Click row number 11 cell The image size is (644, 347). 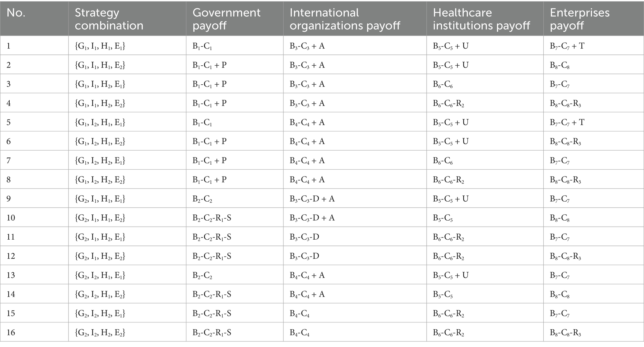point(11,237)
